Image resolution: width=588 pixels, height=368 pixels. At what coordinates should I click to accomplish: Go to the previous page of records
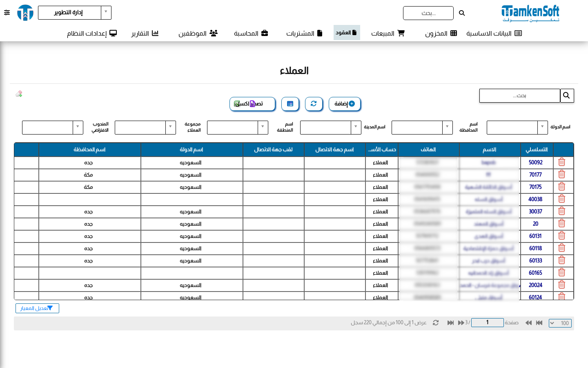[x=528, y=323]
